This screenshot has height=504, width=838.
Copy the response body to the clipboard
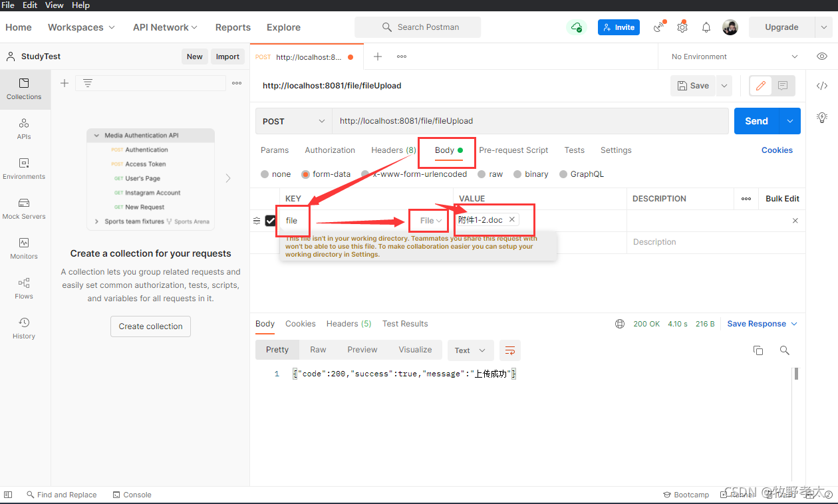click(x=758, y=350)
